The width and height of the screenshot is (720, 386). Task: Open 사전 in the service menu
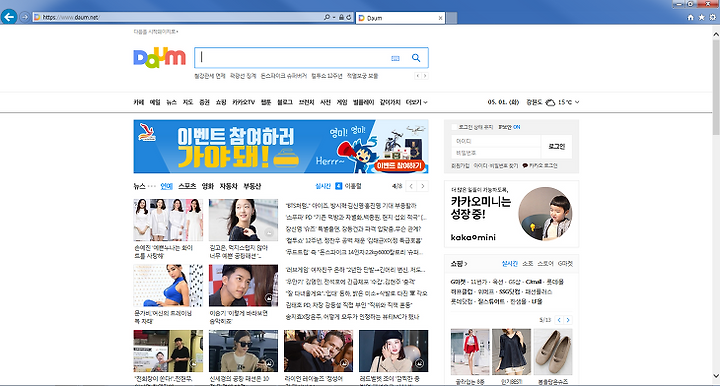[325, 102]
